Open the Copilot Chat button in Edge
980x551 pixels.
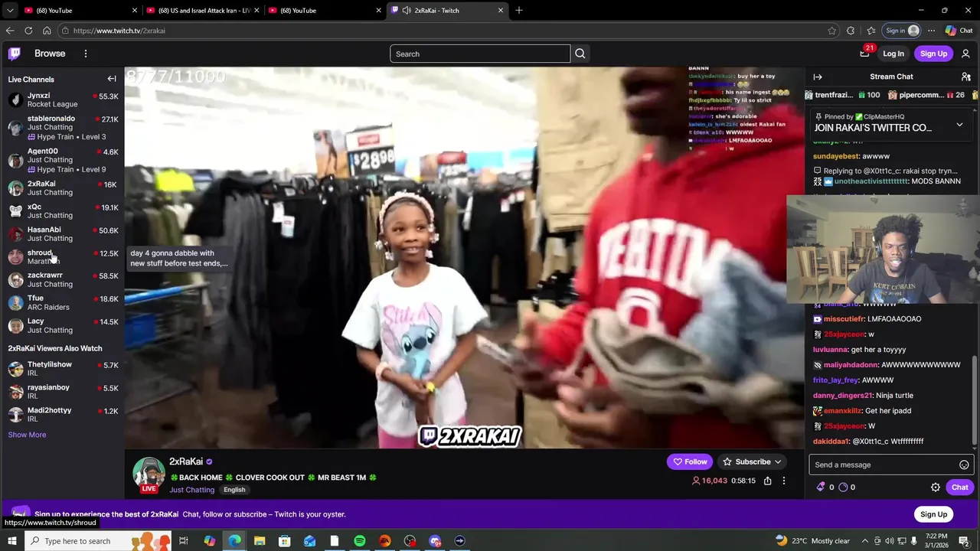(x=959, y=31)
